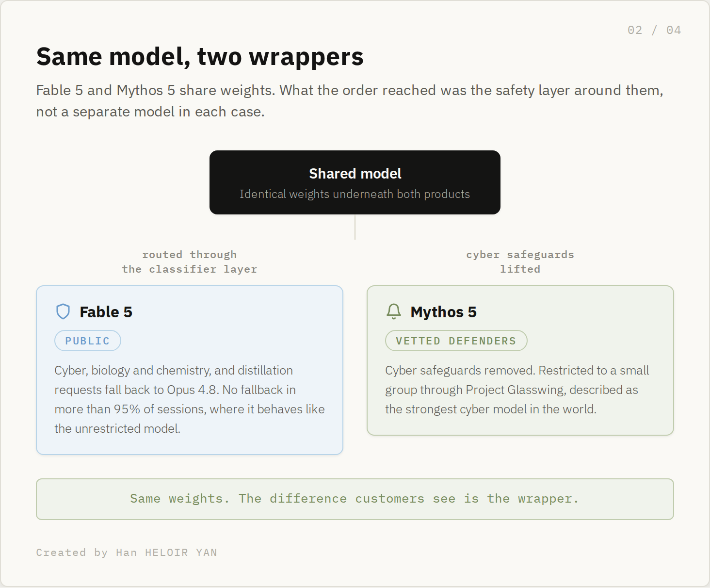Click the heading 'Same model, two wrappers'

tap(200, 57)
